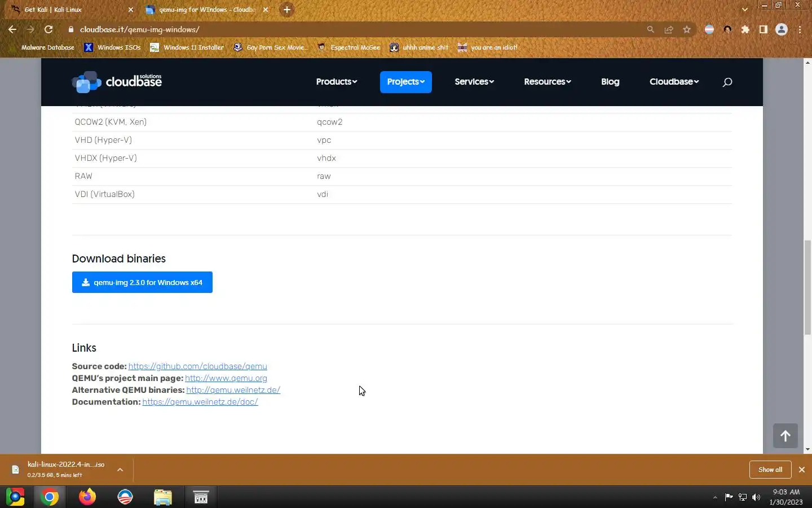The image size is (812, 508).
Task: Open the share page icon
Action: click(669, 29)
